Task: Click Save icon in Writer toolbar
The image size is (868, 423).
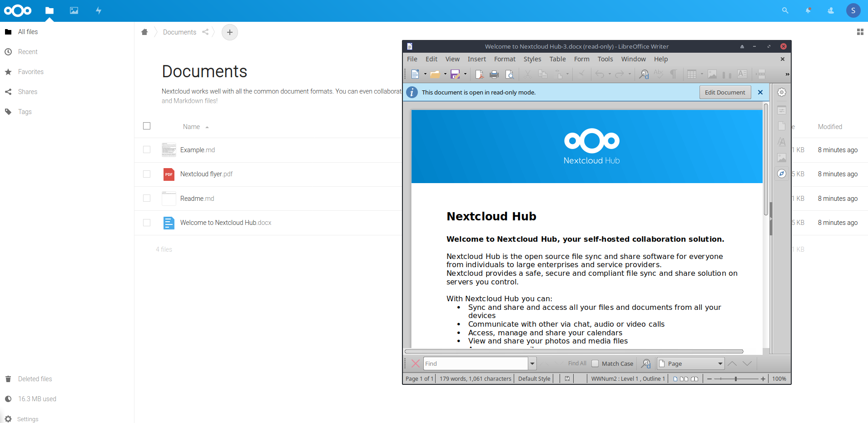Action: coord(455,74)
